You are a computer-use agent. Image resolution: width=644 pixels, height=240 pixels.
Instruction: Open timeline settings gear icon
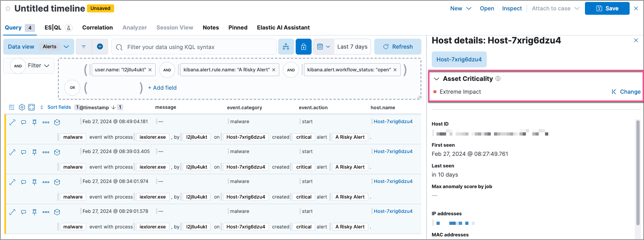[22, 107]
